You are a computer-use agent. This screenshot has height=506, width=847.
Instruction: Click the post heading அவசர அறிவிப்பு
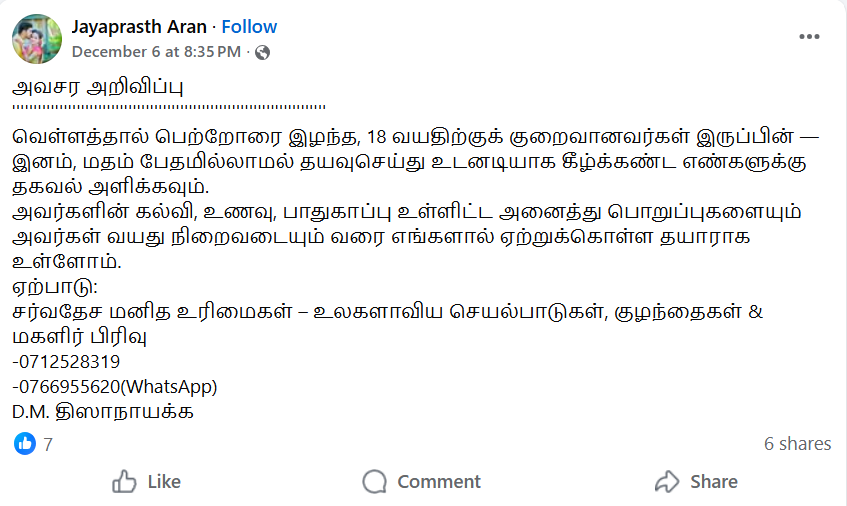(98, 86)
